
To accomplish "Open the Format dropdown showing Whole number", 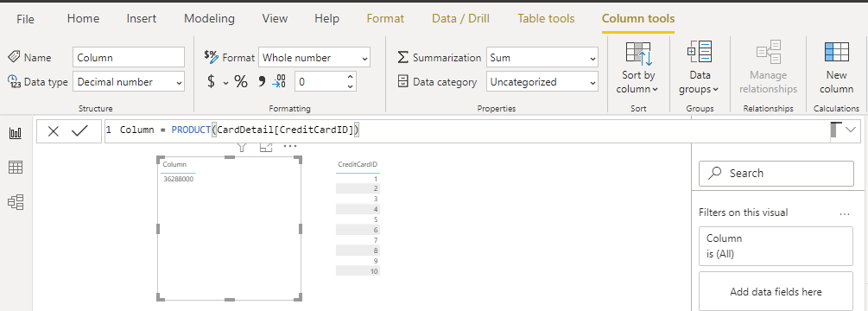I will pos(314,58).
